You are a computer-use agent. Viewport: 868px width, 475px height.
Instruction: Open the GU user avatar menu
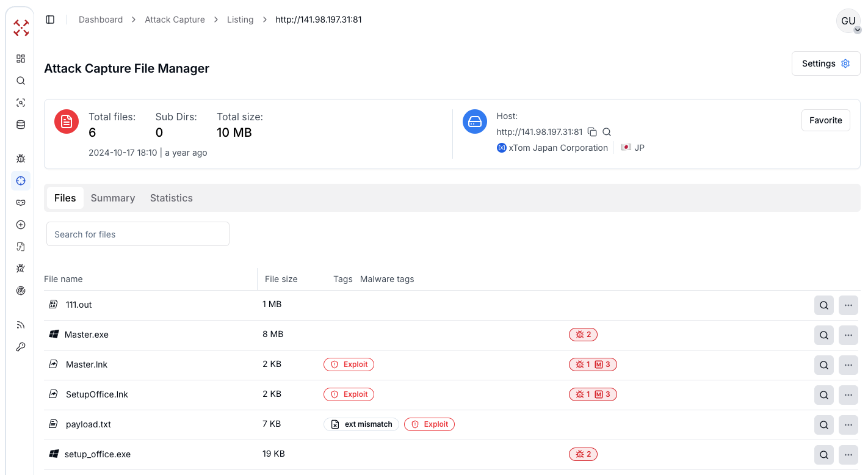coord(848,21)
